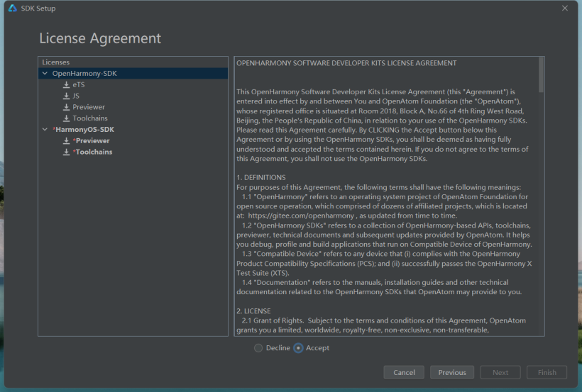The width and height of the screenshot is (582, 392).
Task: Select *Toolchains under HarmonyOS-SDK
Action: coord(92,152)
